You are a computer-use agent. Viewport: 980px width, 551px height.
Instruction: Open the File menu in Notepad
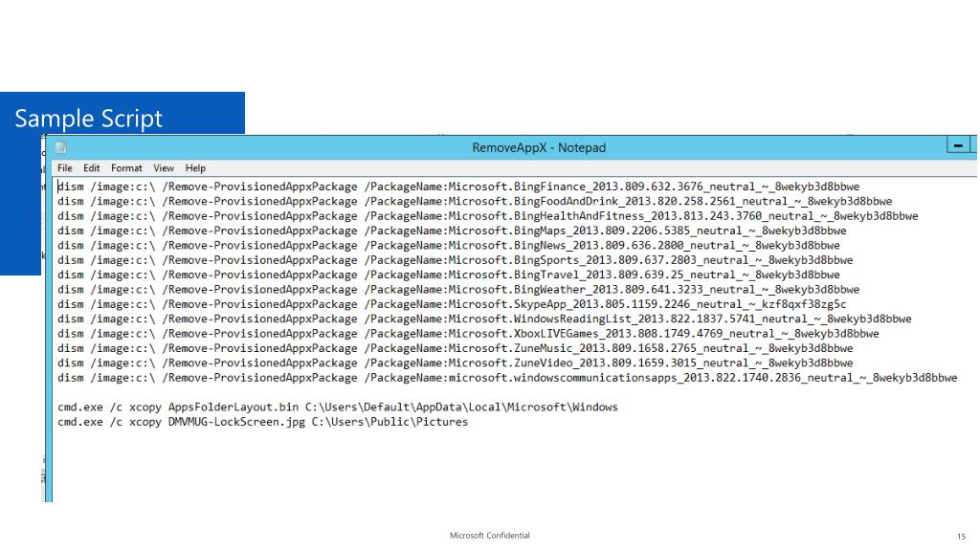pyautogui.click(x=65, y=168)
